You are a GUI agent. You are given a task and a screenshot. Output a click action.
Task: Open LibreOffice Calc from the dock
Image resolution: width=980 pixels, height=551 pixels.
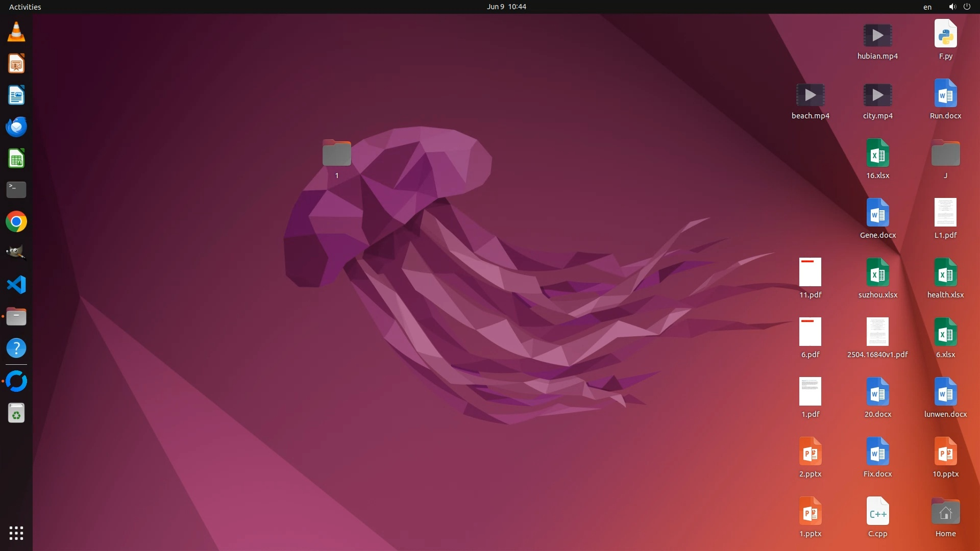[x=16, y=159]
